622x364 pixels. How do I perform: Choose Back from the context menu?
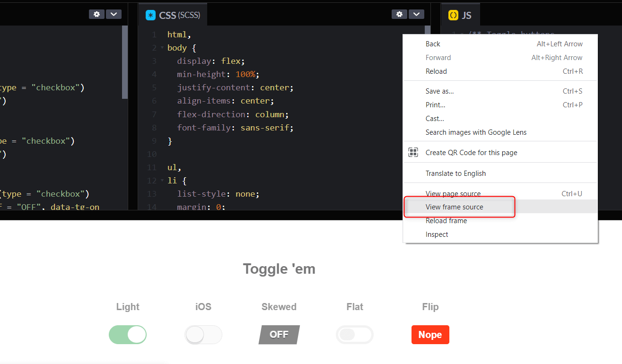coord(500,44)
